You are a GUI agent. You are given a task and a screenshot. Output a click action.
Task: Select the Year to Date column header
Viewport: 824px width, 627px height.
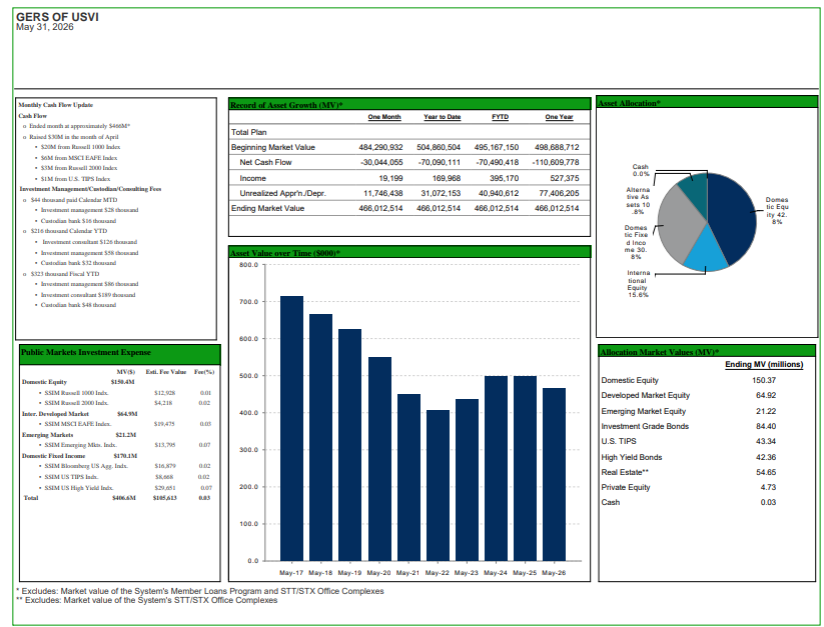442,117
